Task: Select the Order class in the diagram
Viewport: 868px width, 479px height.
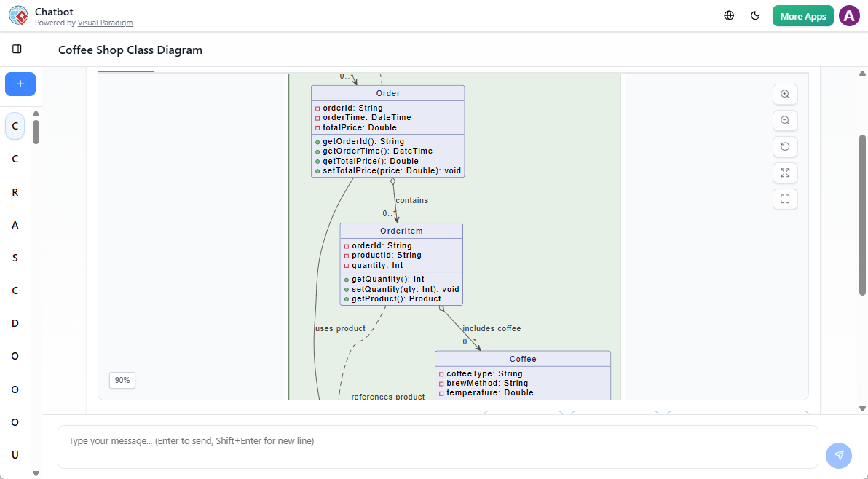Action: pyautogui.click(x=387, y=93)
